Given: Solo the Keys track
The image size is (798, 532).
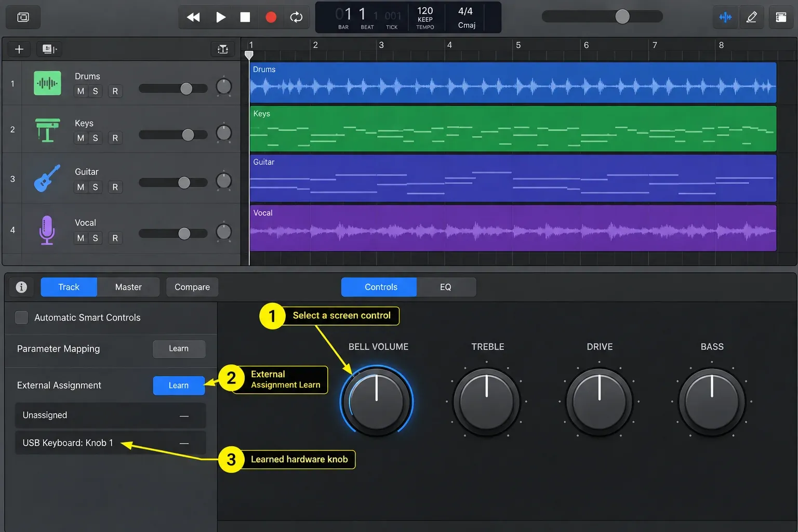Looking at the screenshot, I should (x=95, y=138).
